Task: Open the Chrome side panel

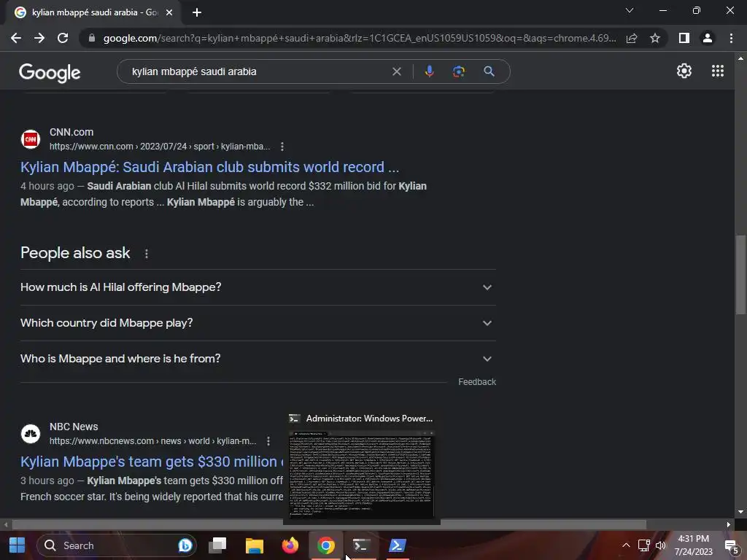Action: [684, 38]
